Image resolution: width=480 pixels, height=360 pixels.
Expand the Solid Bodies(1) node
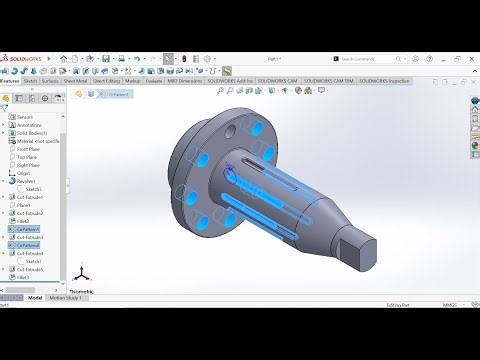(x=3, y=133)
